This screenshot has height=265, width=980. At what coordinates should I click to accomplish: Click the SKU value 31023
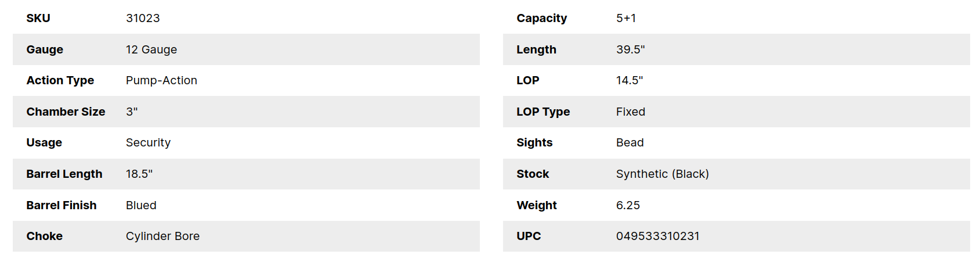[143, 18]
